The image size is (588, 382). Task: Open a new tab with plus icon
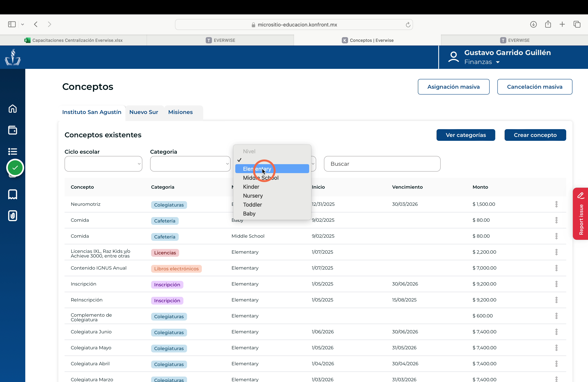(x=562, y=24)
